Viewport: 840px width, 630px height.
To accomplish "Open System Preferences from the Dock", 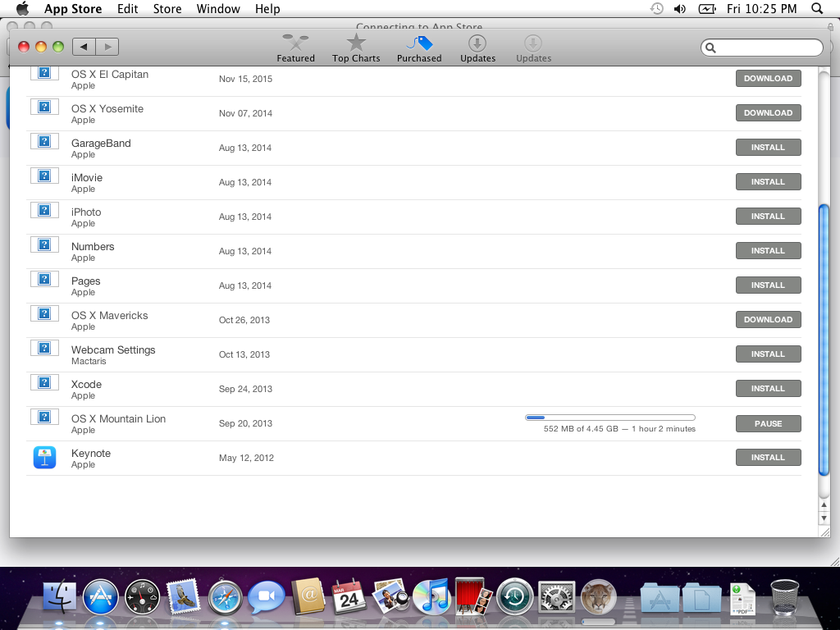I will [x=557, y=597].
